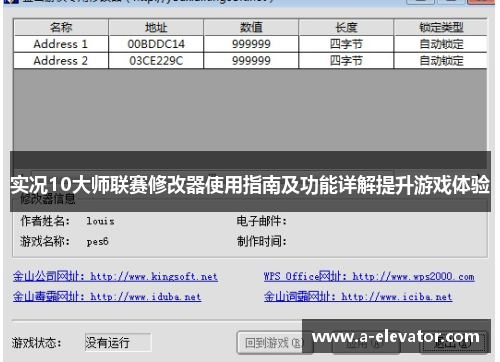Click the 数值 column header
The height and width of the screenshot is (362, 500).
pos(251,27)
